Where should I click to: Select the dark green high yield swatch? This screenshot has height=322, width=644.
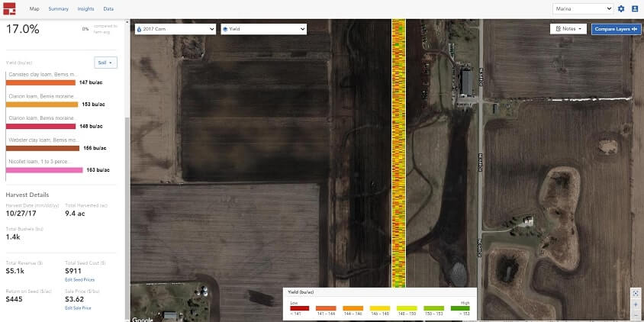tap(460, 308)
